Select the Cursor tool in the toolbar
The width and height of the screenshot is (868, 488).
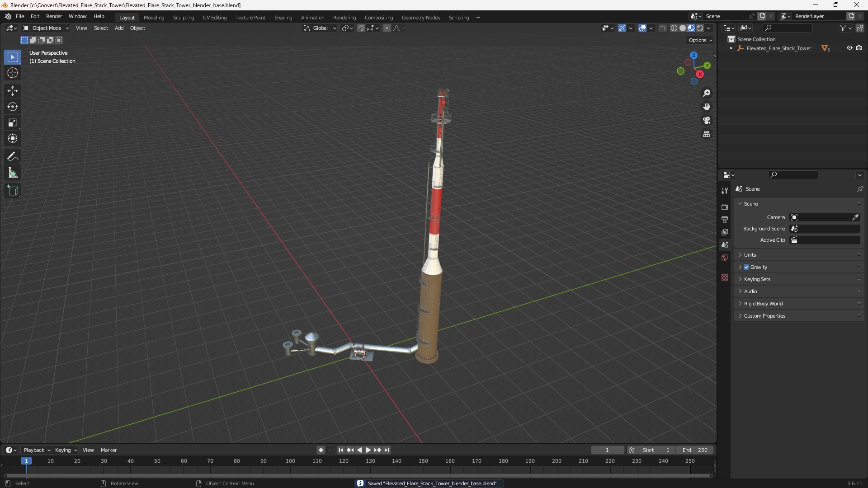pos(13,73)
